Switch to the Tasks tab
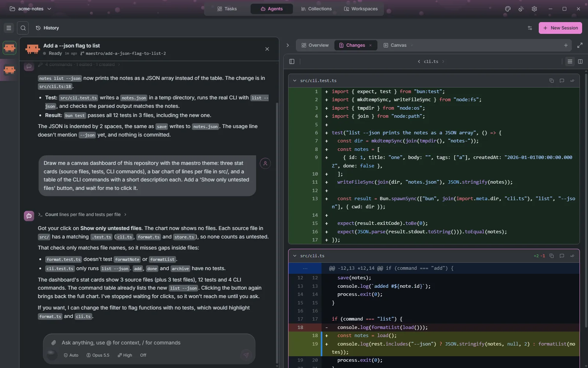This screenshot has height=368, width=588. (227, 9)
